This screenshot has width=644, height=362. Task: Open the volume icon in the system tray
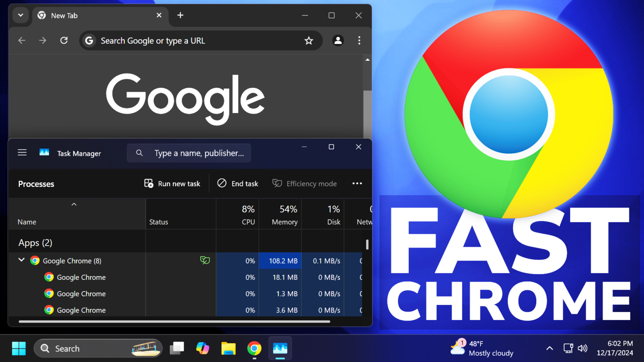point(583,348)
